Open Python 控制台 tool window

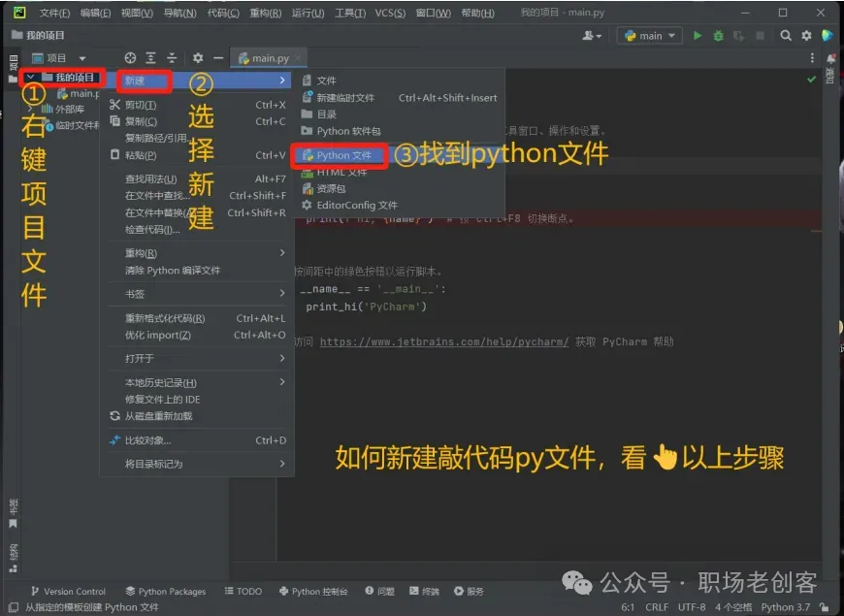(313, 591)
